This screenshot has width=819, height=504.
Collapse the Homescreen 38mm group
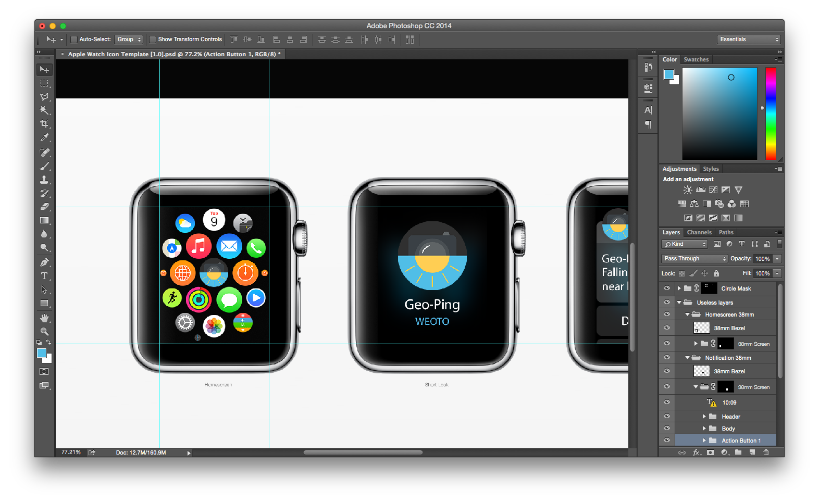coord(687,314)
